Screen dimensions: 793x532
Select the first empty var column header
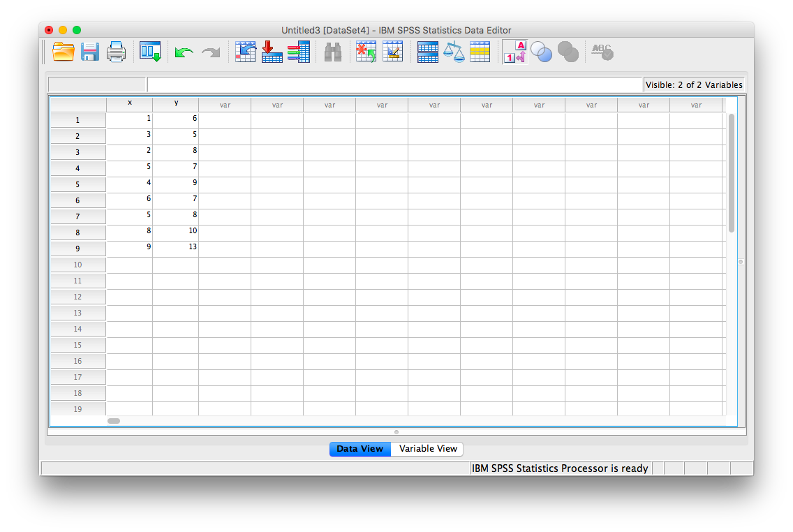pyautogui.click(x=225, y=105)
